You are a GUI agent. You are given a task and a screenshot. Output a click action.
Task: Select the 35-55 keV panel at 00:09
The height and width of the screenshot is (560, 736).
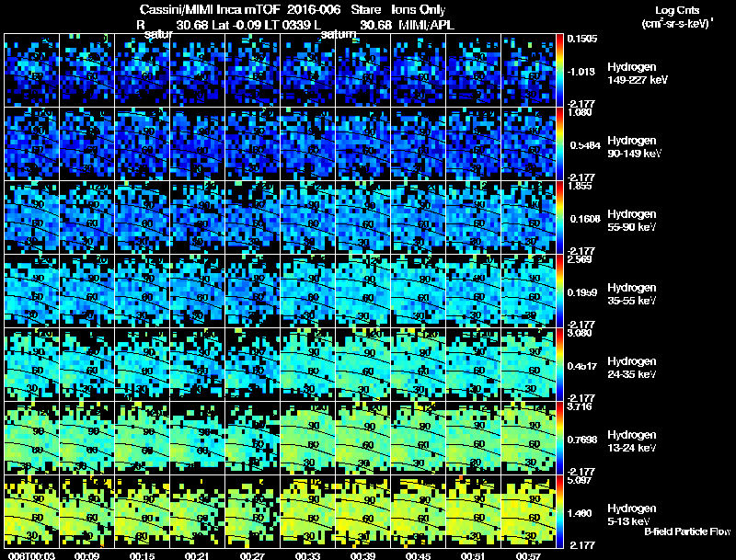point(86,291)
